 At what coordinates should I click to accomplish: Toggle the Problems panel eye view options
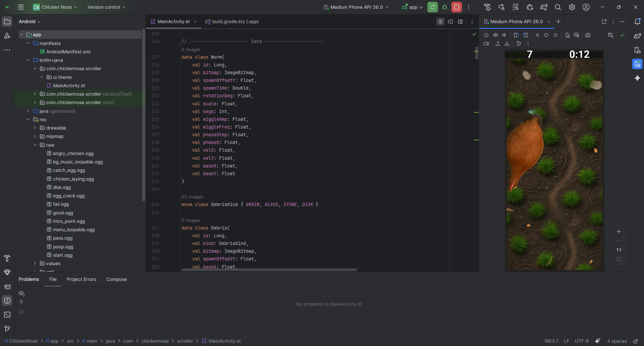[x=21, y=293]
